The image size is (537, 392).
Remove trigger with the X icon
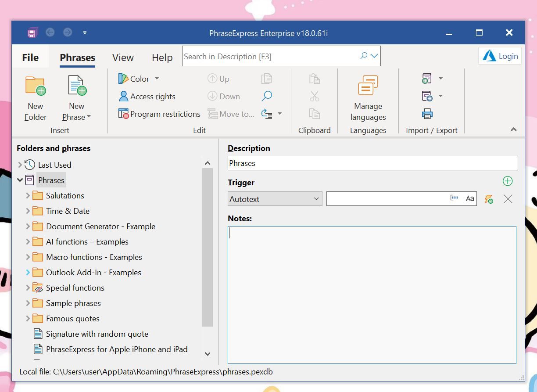tap(508, 199)
